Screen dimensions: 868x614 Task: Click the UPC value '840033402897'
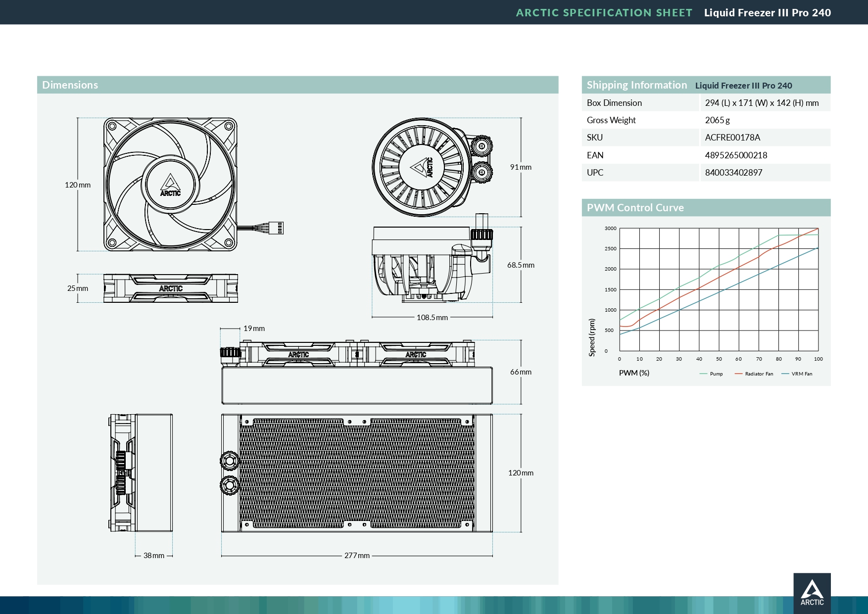tap(733, 173)
